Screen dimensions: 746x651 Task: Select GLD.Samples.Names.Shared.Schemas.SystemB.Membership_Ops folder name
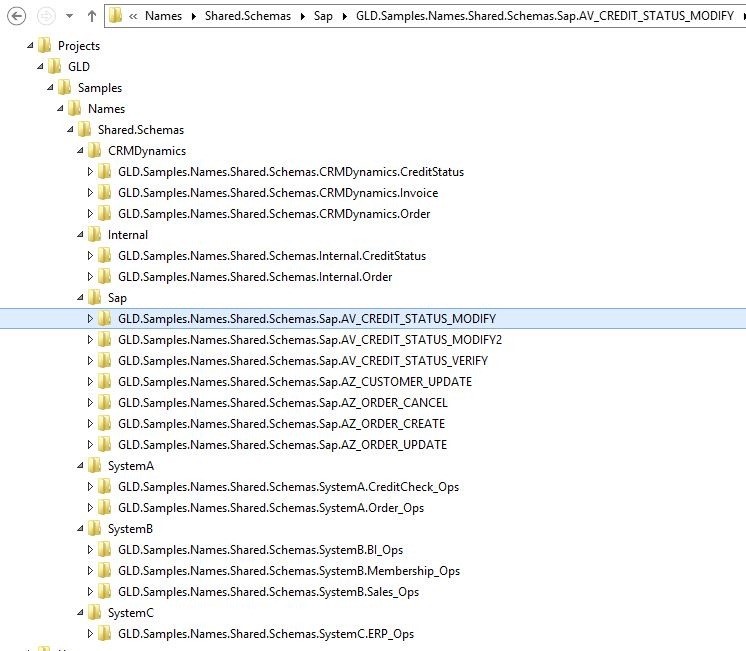(x=289, y=571)
